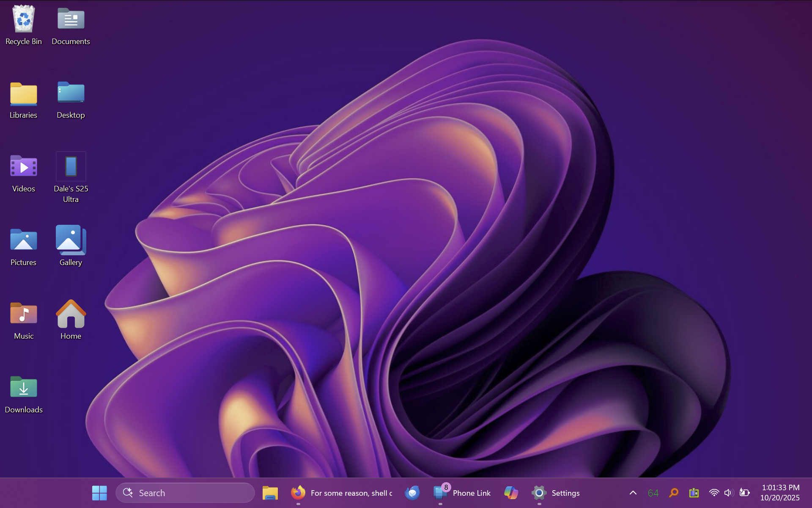Image resolution: width=812 pixels, height=508 pixels.
Task: Open the Downloads folder icon
Action: [x=24, y=388]
